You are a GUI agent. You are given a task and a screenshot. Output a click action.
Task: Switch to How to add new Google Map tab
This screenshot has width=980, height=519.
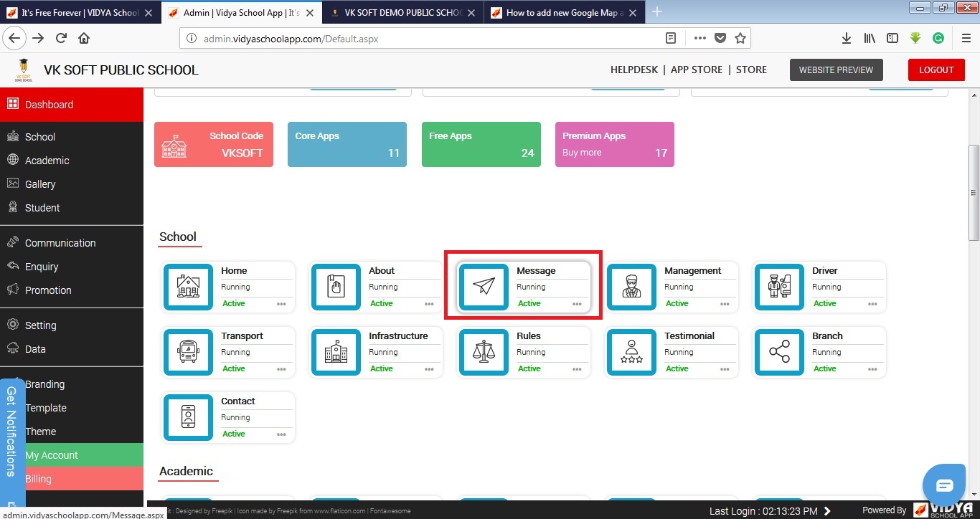click(565, 12)
